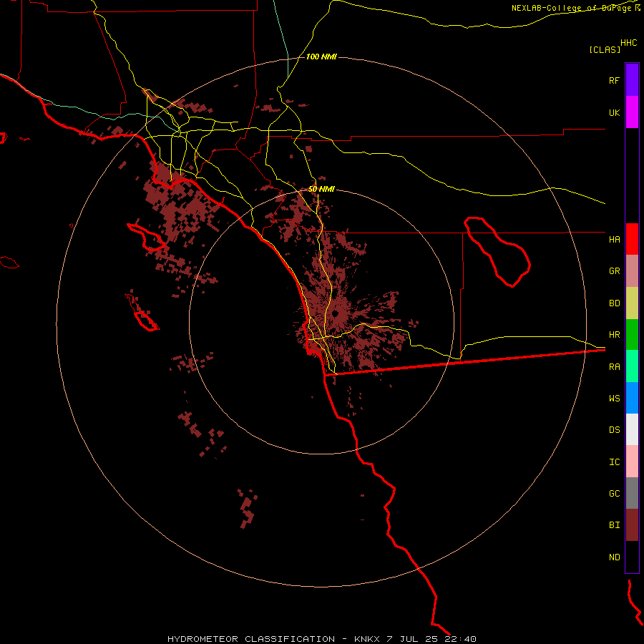Click the BI legend label
Screen dimensions: 644x644
click(614, 525)
